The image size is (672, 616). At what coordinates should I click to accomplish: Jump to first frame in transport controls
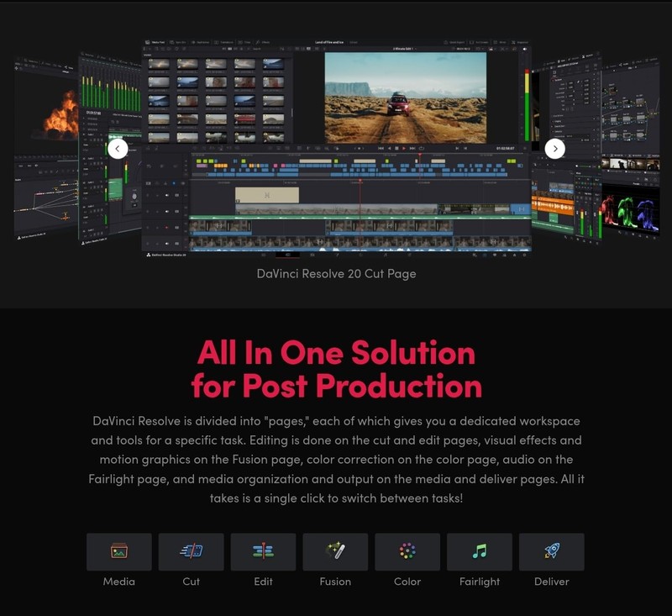[x=381, y=148]
